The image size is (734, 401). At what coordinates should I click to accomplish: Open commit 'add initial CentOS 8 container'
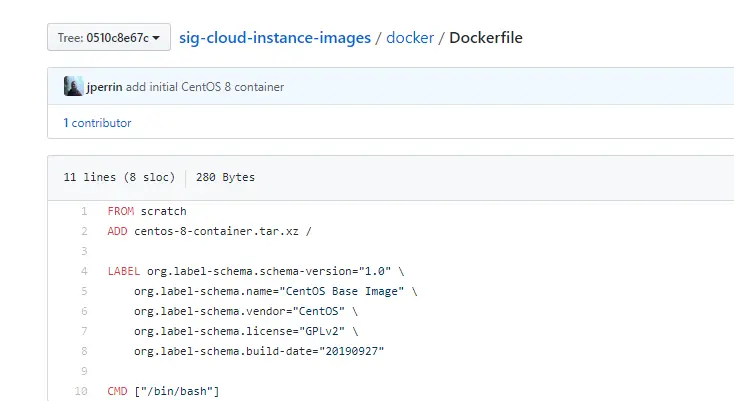pos(205,87)
